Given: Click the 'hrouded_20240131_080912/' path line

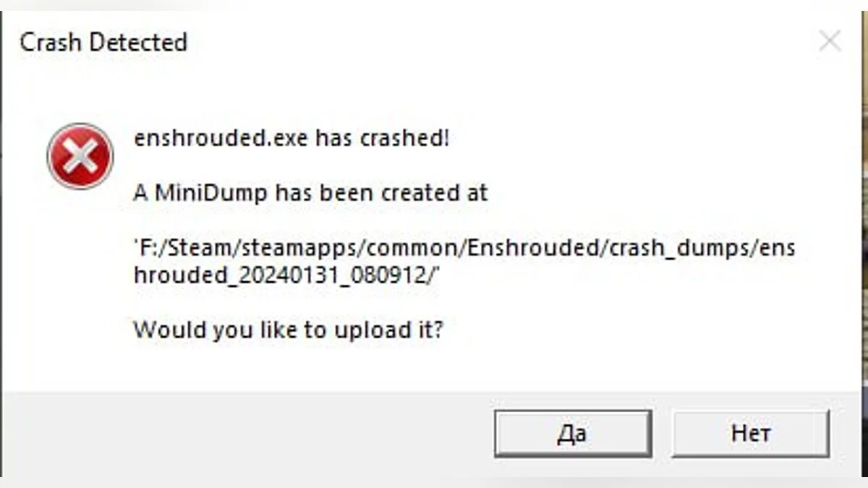Looking at the screenshot, I should 287,275.
